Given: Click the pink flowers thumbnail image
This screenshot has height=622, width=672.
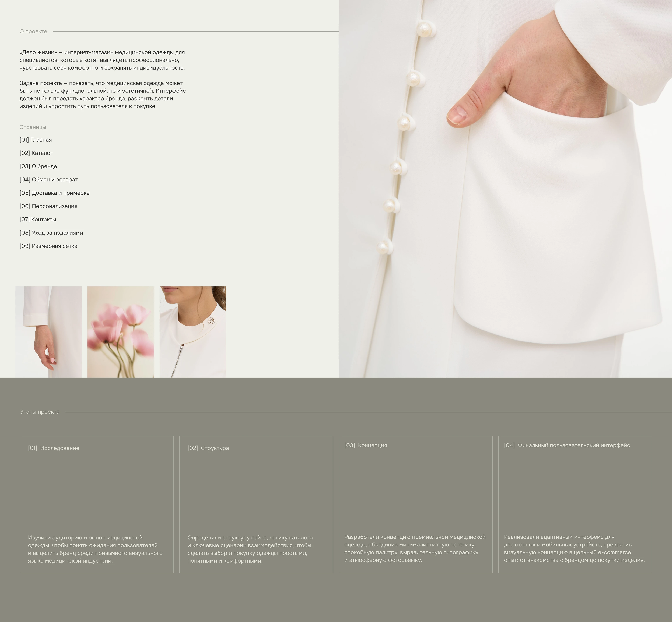Looking at the screenshot, I should 121,332.
